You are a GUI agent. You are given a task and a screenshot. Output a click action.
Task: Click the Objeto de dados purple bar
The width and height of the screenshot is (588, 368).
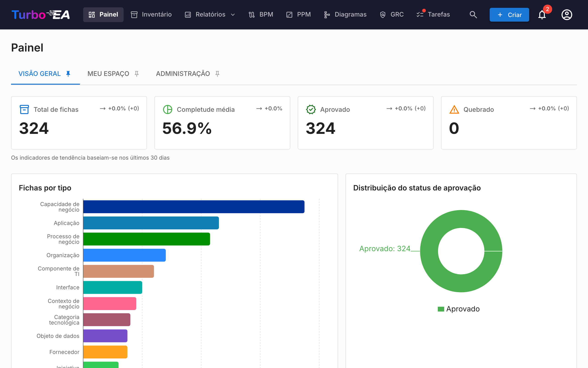[105, 336]
